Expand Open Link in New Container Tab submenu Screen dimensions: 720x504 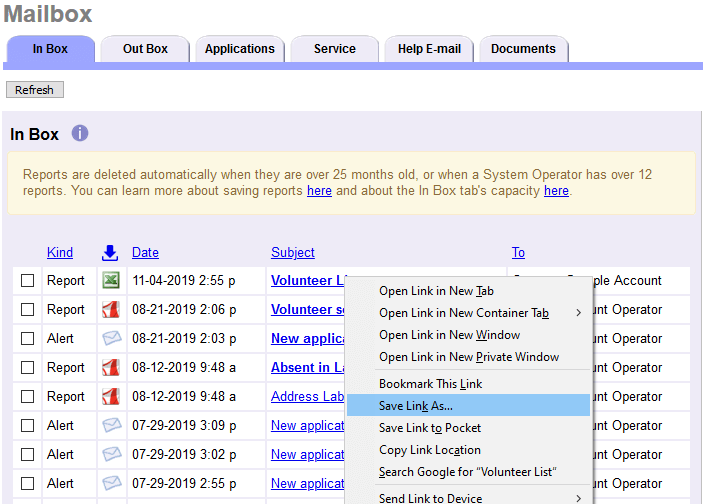click(x=468, y=313)
